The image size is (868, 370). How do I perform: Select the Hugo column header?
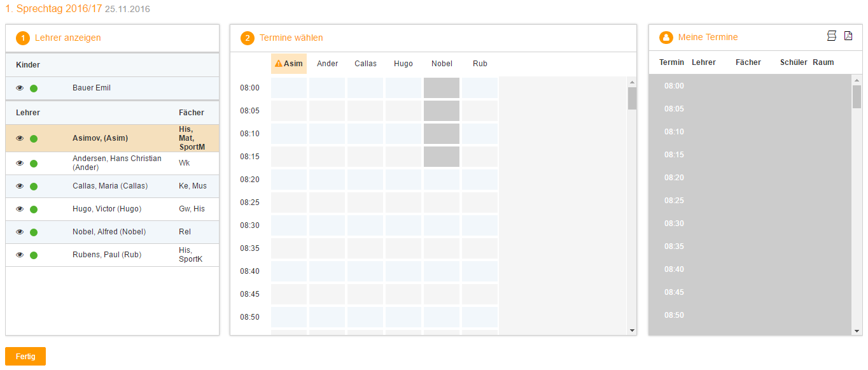click(403, 64)
